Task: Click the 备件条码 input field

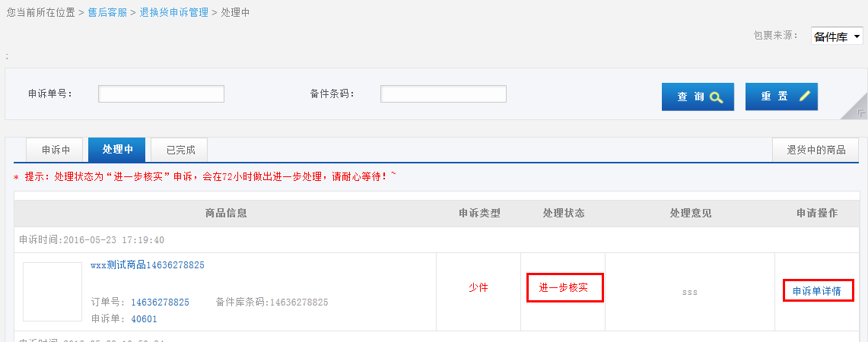Action: pos(444,94)
